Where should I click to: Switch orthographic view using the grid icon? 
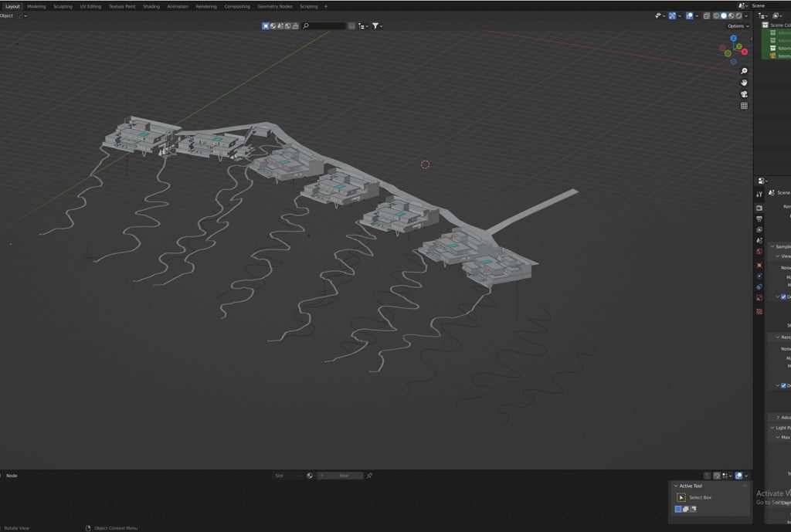coord(744,106)
